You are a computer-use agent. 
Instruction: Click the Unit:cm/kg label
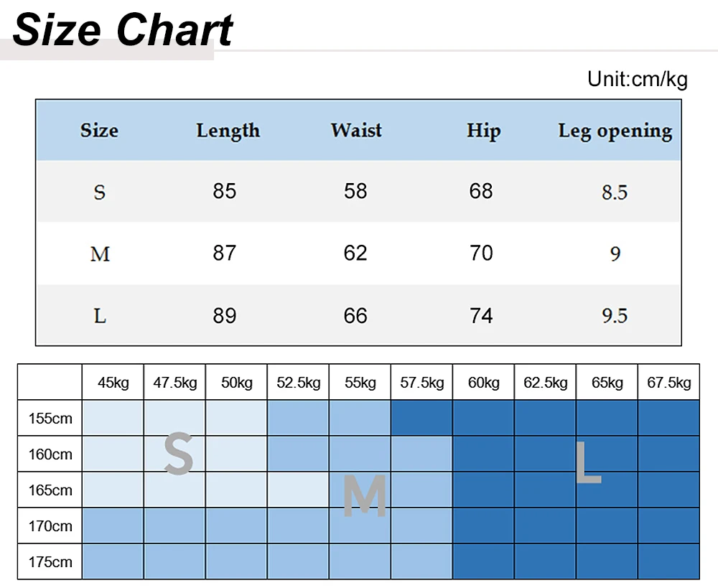point(638,79)
